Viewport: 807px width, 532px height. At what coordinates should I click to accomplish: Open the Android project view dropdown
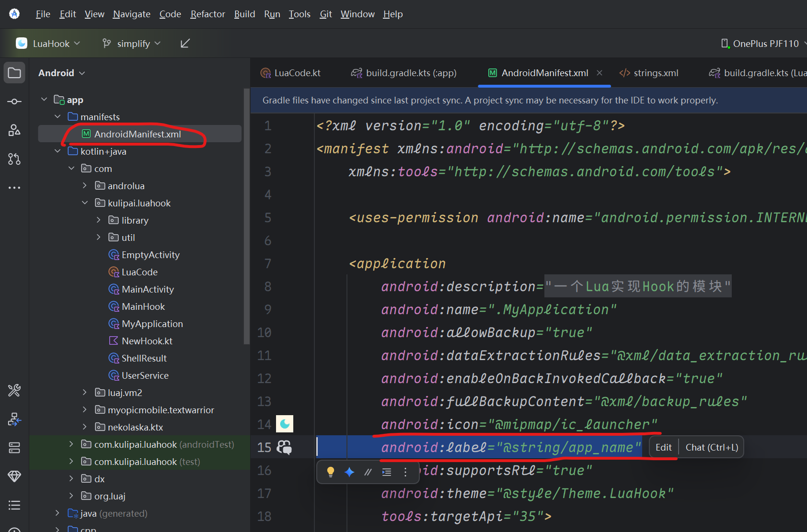tap(61, 73)
